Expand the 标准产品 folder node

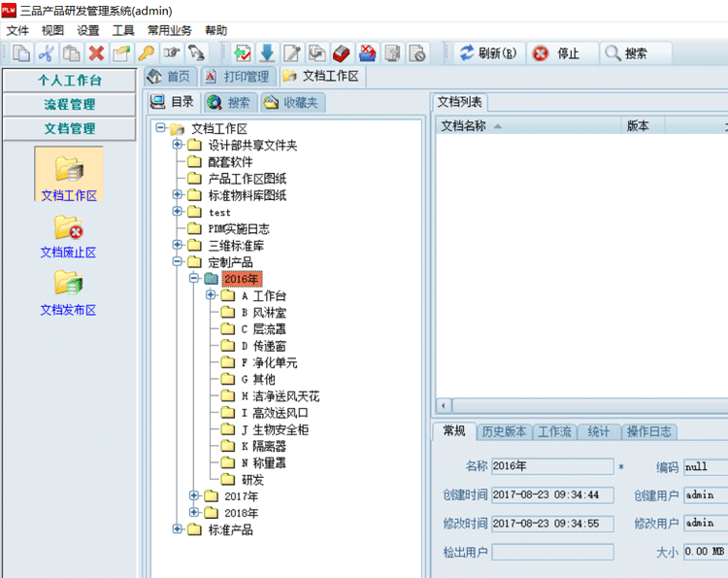(x=178, y=529)
